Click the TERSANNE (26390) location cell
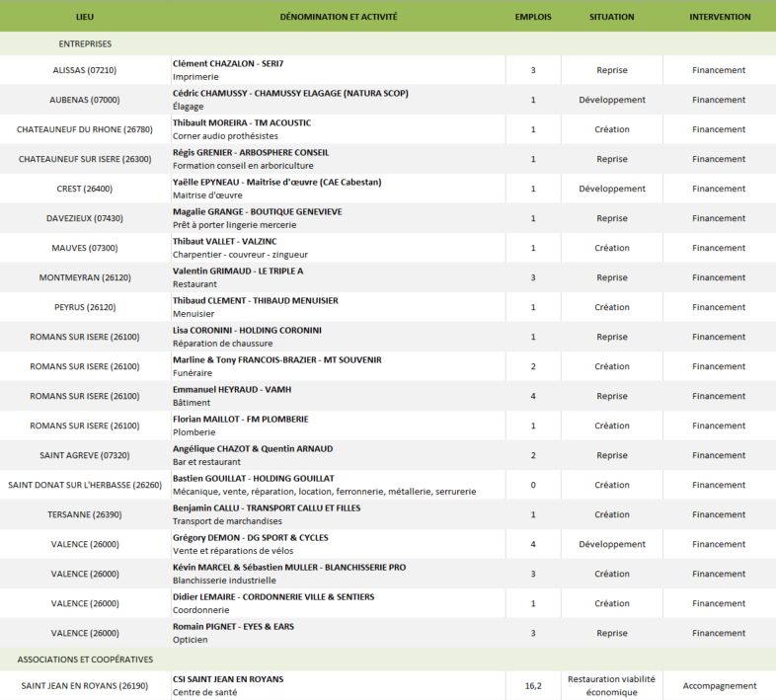Viewport: 776px width, 700px height. coord(84,514)
